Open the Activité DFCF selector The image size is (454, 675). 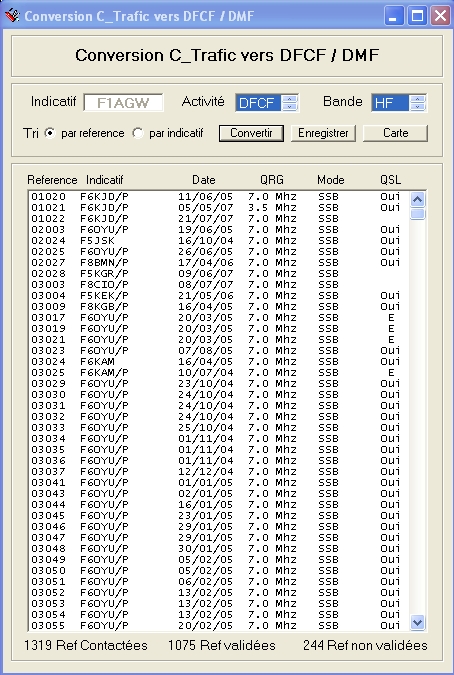pos(258,103)
